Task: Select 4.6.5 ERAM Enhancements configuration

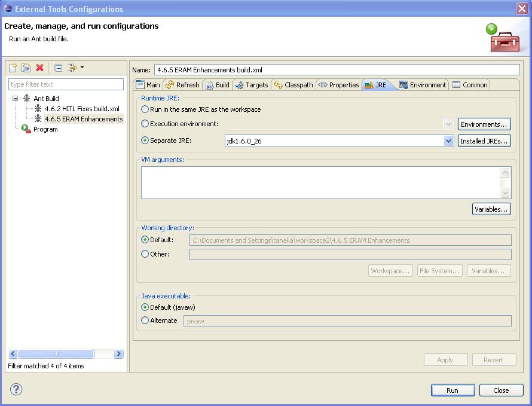Action: pos(84,119)
